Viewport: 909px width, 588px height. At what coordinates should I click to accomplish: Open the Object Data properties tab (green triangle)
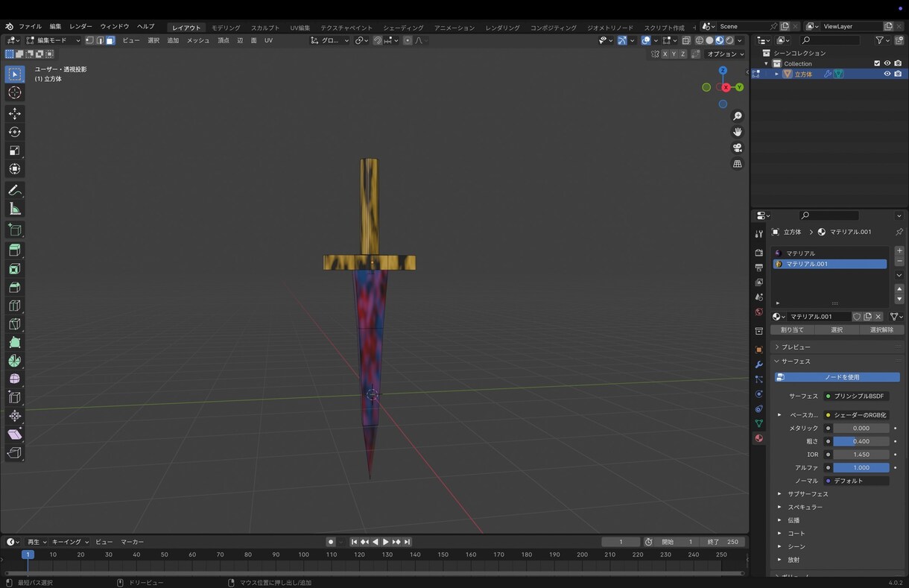coord(758,423)
